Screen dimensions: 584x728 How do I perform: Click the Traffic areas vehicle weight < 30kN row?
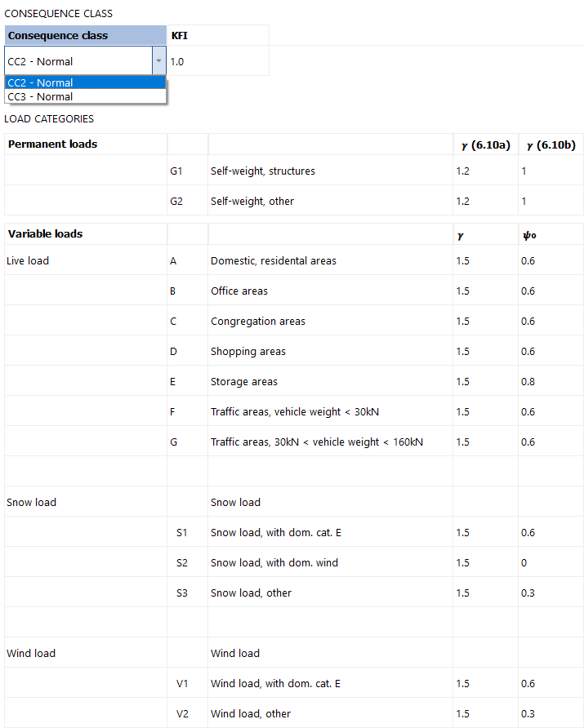coord(294,412)
